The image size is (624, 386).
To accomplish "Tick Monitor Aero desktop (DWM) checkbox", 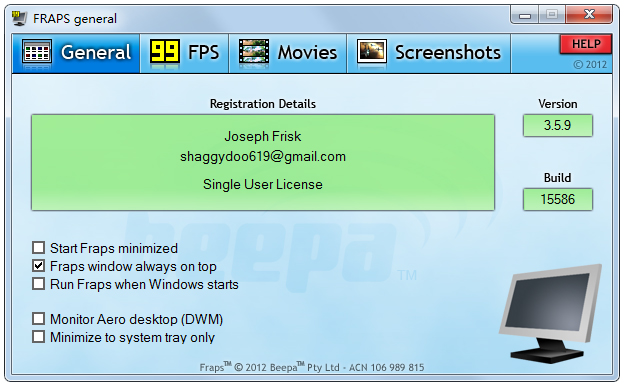I will tap(39, 319).
